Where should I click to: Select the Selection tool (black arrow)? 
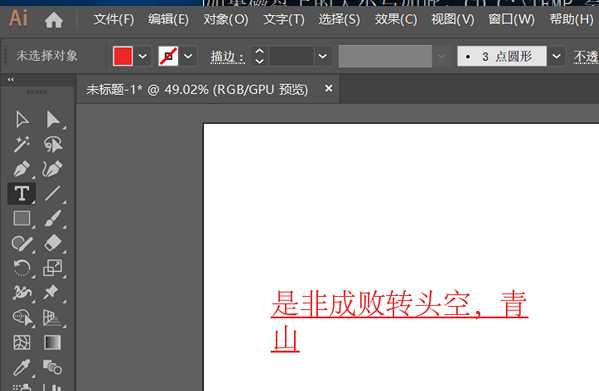click(x=22, y=120)
